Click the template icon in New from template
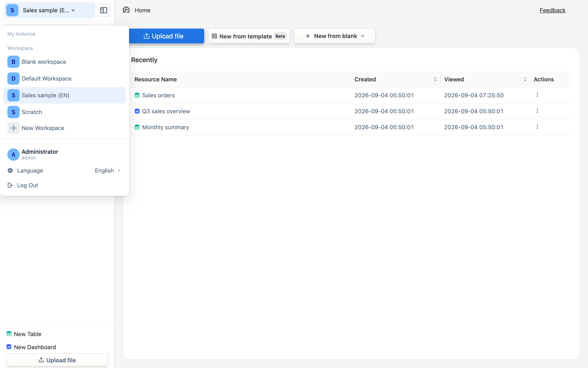Image resolution: width=588 pixels, height=368 pixels. (x=214, y=36)
